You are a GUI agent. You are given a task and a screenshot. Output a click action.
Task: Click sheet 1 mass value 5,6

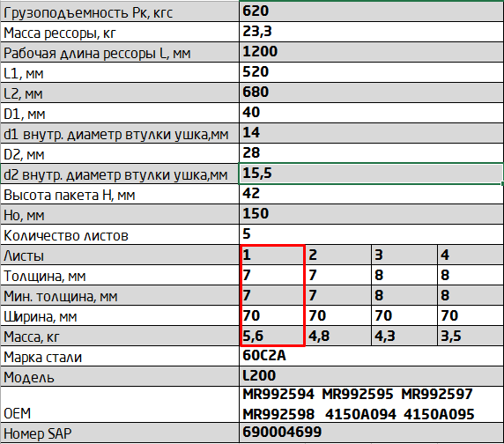tap(272, 336)
